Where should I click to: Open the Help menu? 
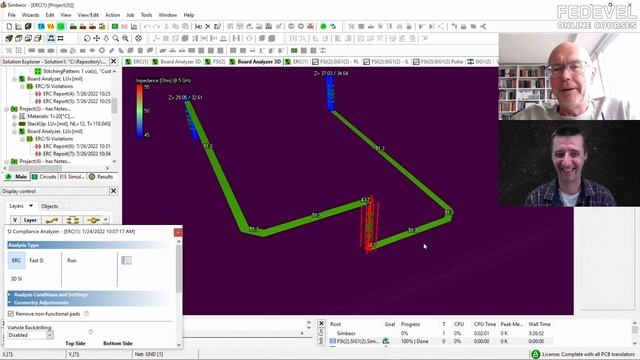[189, 15]
